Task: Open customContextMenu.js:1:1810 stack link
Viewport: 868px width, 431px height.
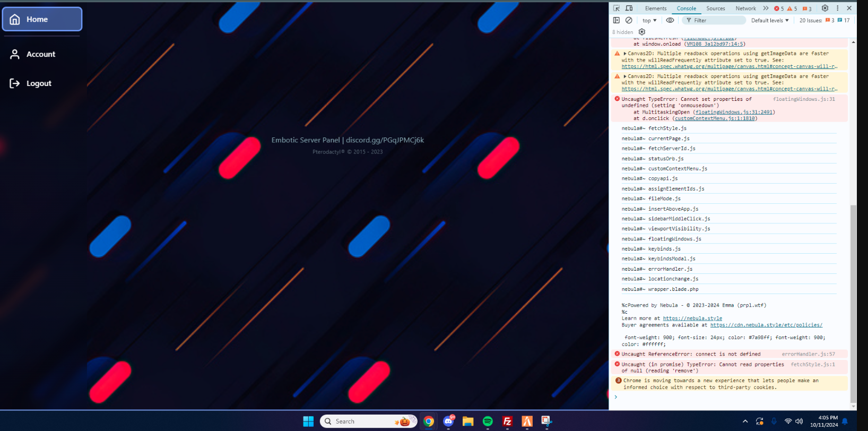Action: 715,118
